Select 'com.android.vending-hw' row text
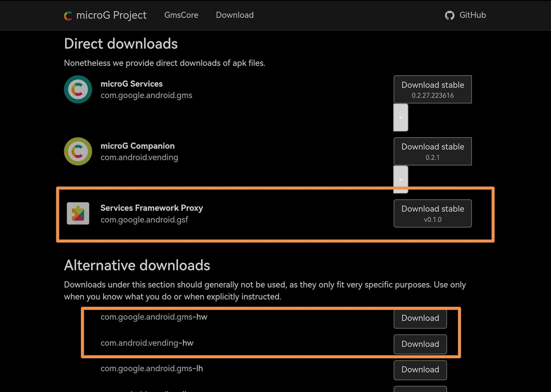551x392 pixels. (147, 343)
